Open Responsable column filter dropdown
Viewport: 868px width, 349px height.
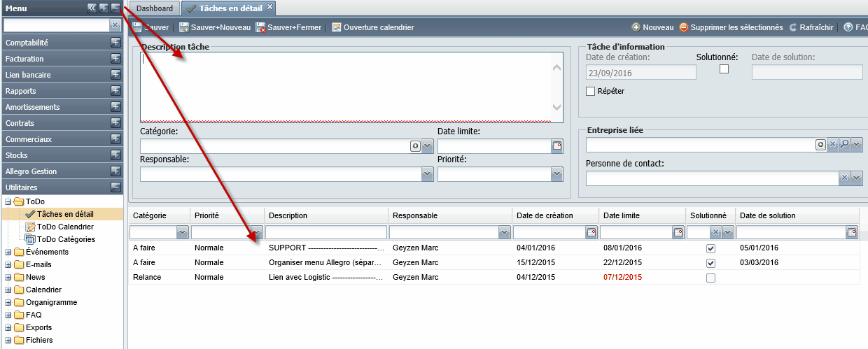click(504, 232)
